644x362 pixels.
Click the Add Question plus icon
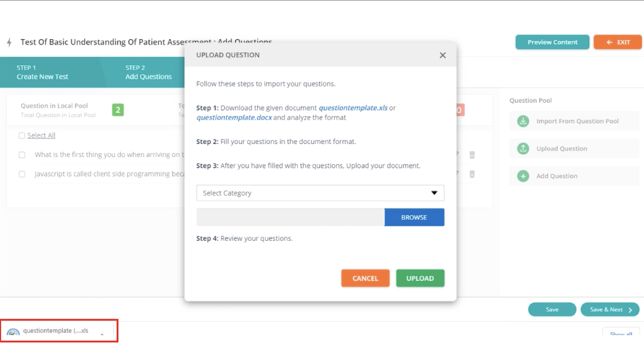[523, 176]
